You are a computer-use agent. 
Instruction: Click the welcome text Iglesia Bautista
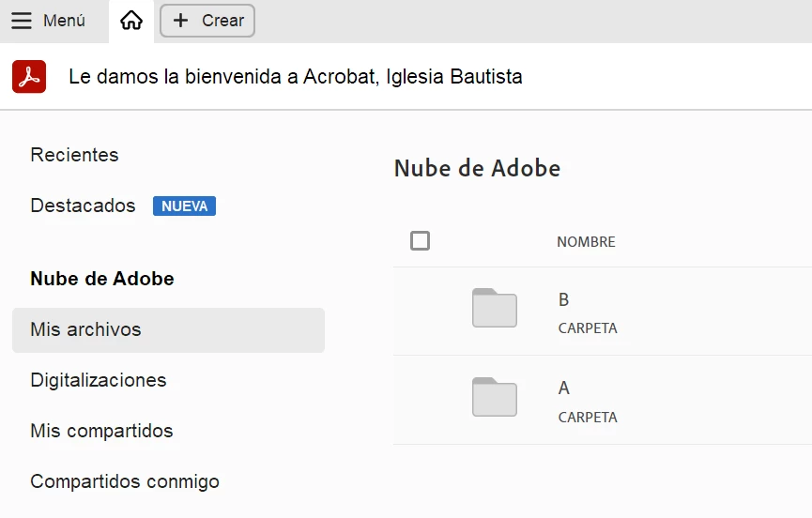pyautogui.click(x=454, y=77)
